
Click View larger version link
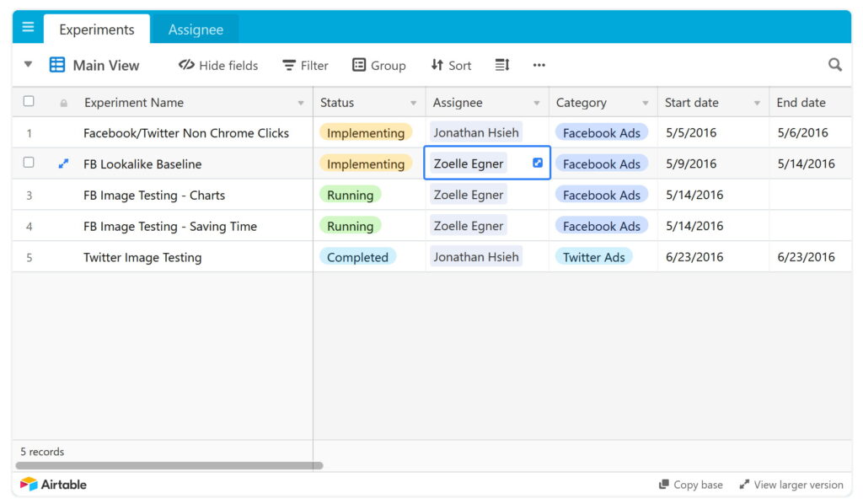[x=791, y=485]
